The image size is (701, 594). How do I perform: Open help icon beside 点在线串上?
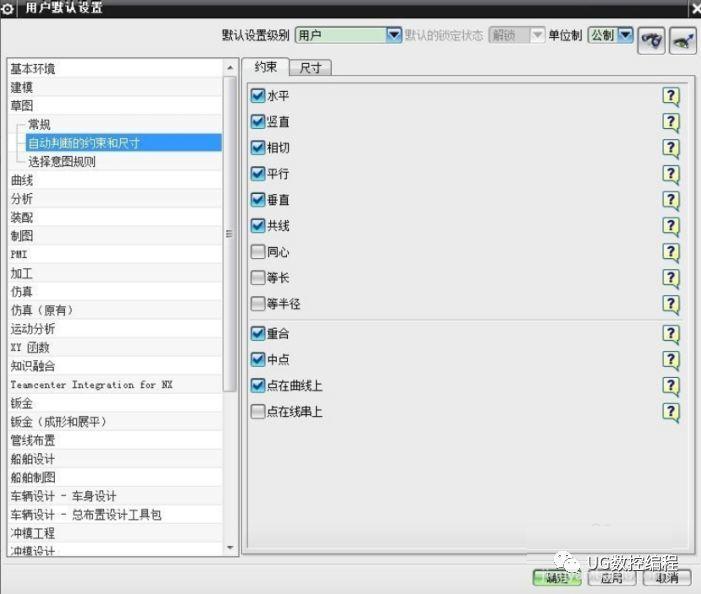coord(671,412)
